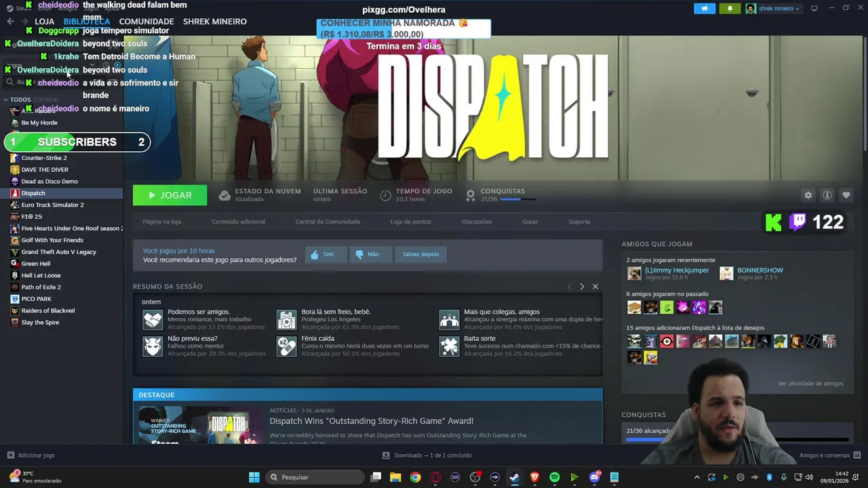
Task: Click Fênix caída achievement icon
Action: click(287, 346)
